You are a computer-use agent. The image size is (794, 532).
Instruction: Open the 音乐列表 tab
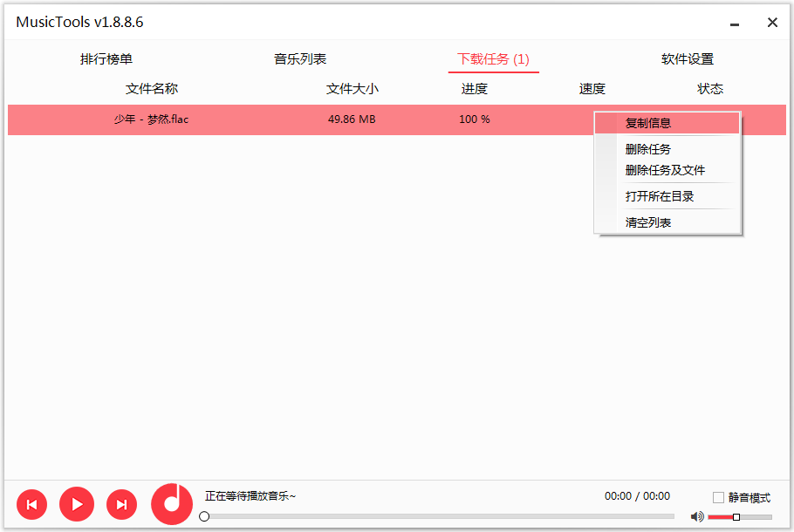(300, 59)
